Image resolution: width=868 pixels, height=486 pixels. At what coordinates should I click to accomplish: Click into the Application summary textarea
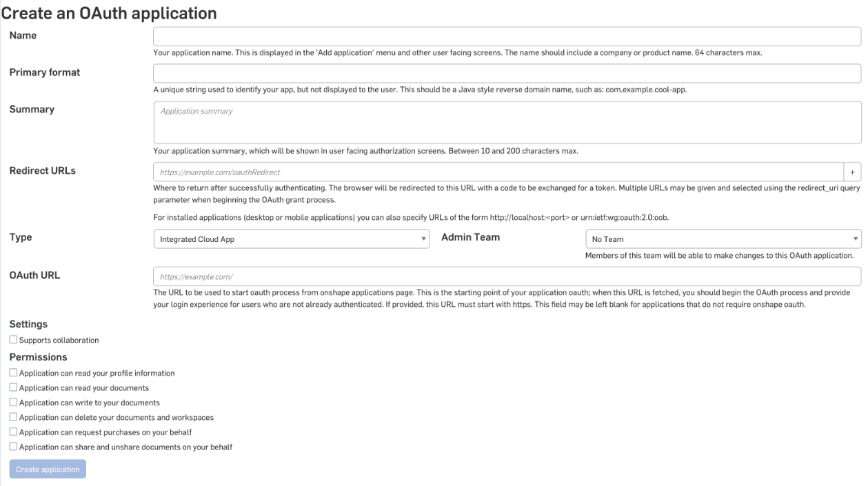pos(507,123)
